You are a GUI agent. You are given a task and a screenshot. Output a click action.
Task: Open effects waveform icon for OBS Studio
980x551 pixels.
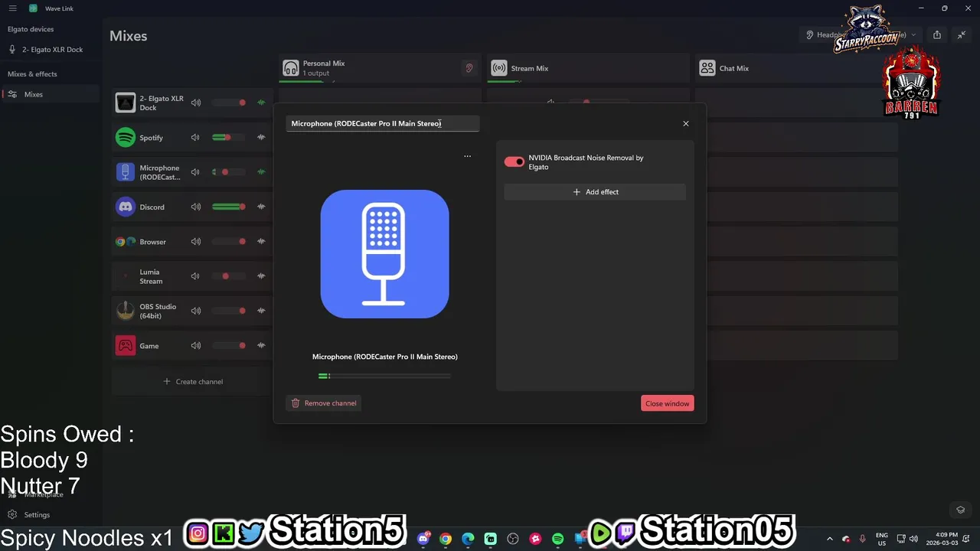pos(261,311)
